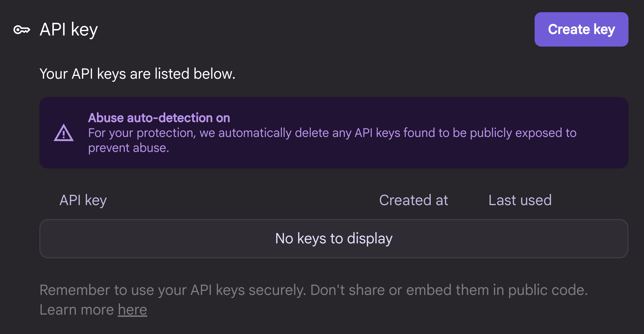644x334 pixels.
Task: Click the warning triangle in the abuse banner
Action: (x=64, y=133)
